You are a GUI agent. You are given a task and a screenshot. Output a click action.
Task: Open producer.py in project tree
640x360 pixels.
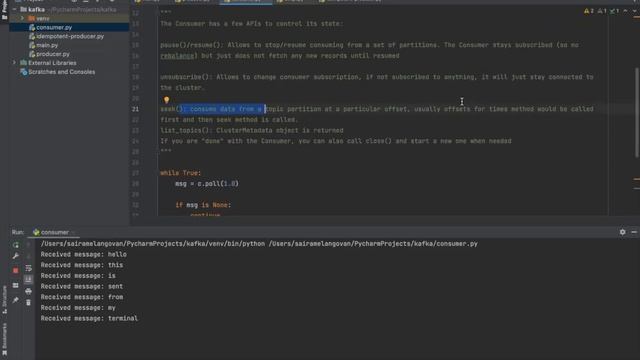tap(53, 54)
